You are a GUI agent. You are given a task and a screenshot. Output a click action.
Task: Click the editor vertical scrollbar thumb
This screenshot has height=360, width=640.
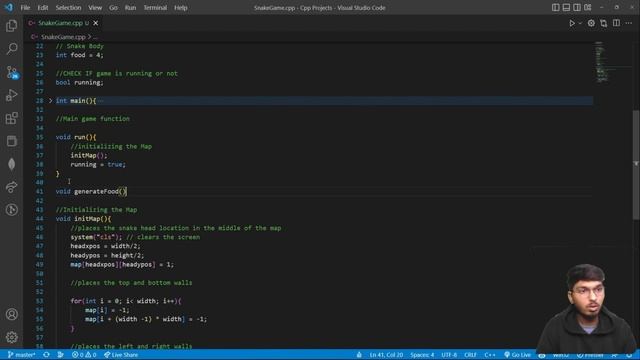click(x=636, y=165)
